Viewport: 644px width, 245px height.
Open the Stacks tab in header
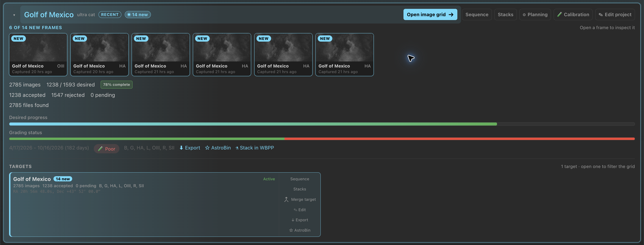click(x=505, y=14)
